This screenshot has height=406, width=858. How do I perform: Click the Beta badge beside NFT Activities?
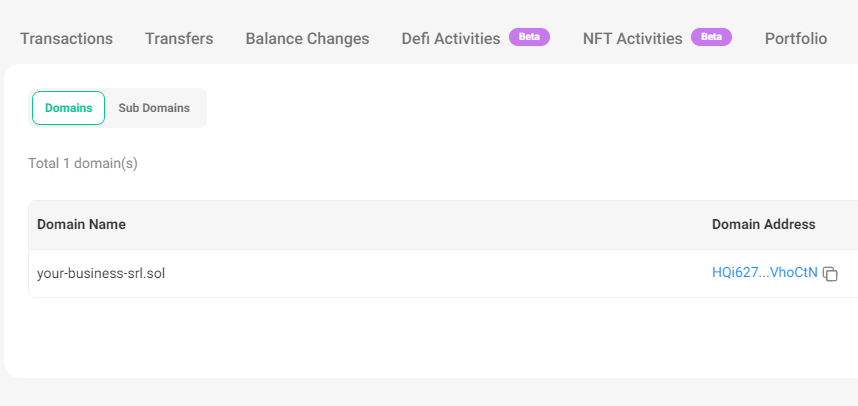coord(711,37)
